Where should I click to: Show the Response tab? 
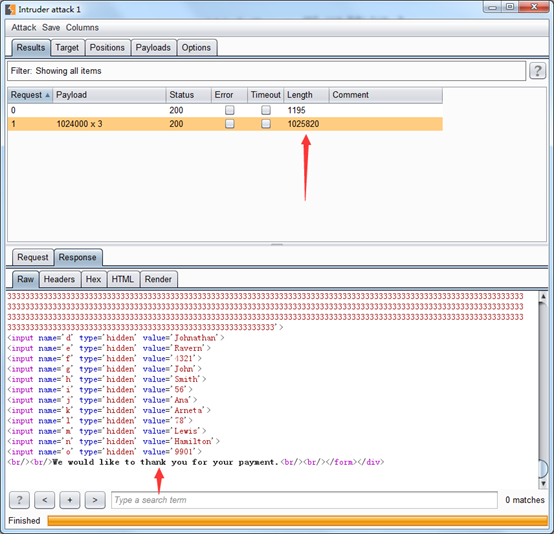pyautogui.click(x=78, y=257)
